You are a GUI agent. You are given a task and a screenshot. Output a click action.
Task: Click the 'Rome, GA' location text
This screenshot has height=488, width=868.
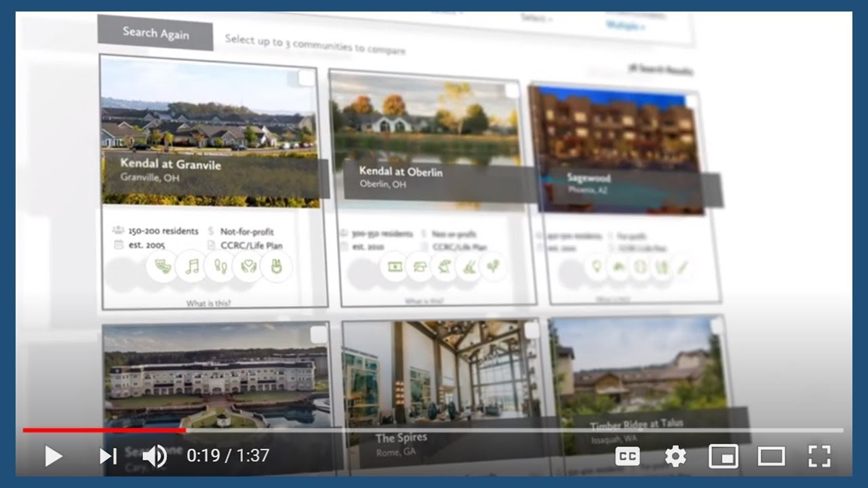[395, 451]
